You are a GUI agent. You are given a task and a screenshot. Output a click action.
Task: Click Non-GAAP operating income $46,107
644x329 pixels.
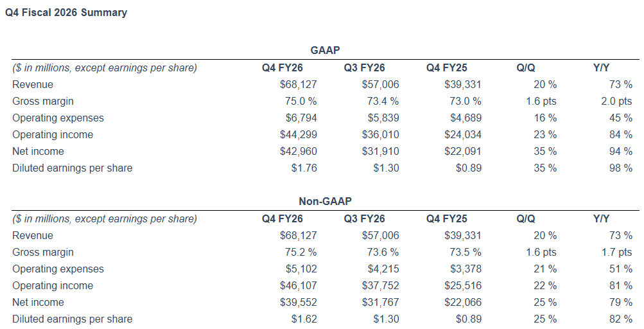pos(299,286)
